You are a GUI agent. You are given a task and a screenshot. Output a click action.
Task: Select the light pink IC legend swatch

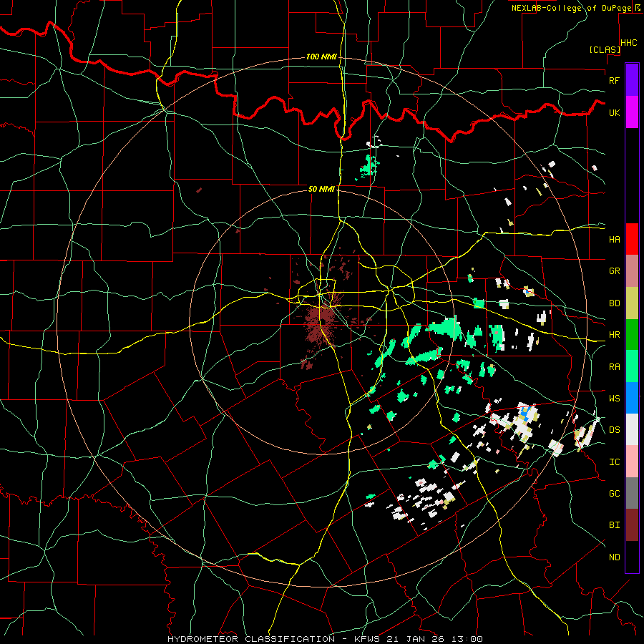(632, 462)
